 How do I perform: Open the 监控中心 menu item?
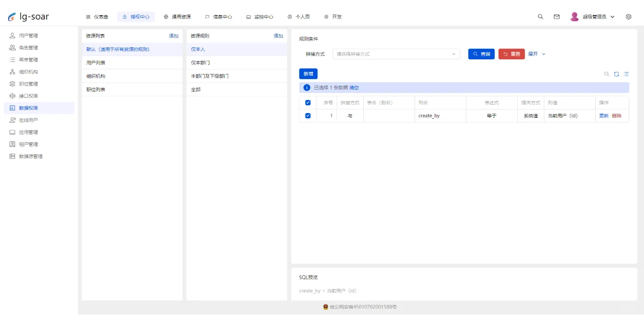[260, 17]
